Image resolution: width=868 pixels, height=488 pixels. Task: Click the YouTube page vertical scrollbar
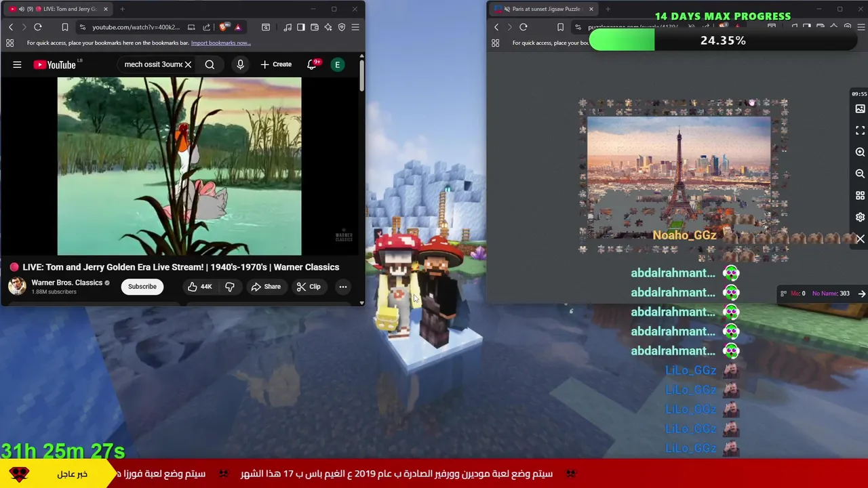[x=361, y=76]
